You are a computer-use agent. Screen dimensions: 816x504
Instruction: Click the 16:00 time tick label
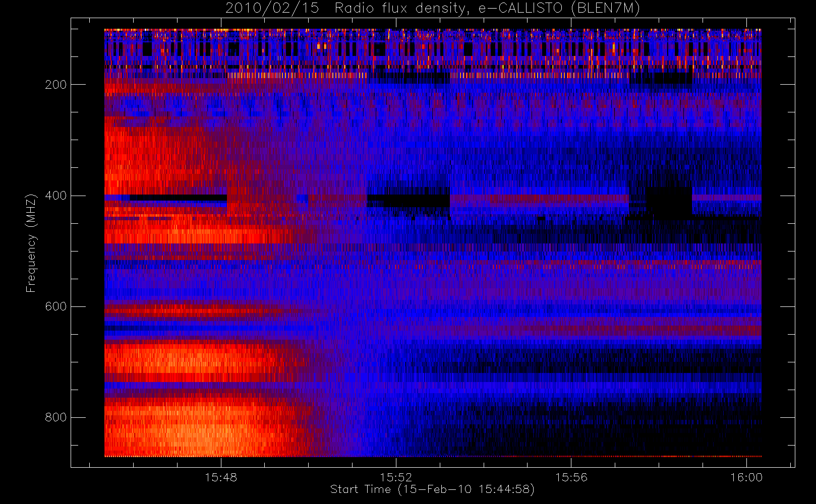point(746,477)
